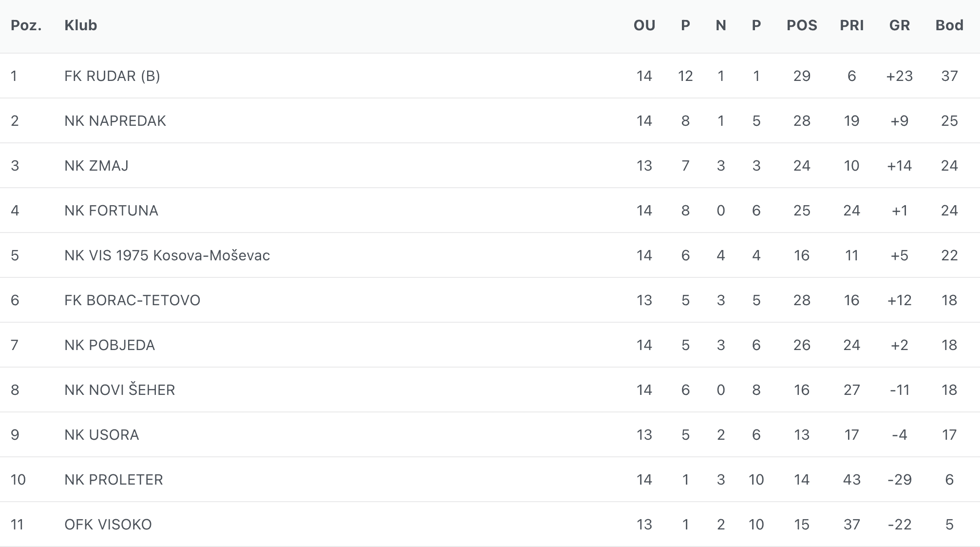Select the FK BORAC-TETOVO club name
This screenshot has height=547, width=980.
[x=132, y=300]
